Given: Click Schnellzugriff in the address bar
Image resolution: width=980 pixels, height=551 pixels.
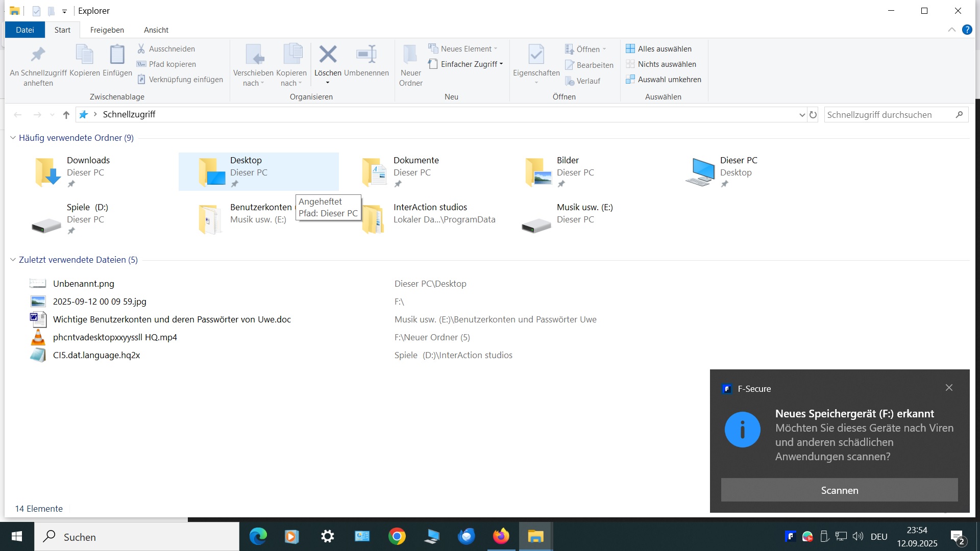Looking at the screenshot, I should (129, 114).
